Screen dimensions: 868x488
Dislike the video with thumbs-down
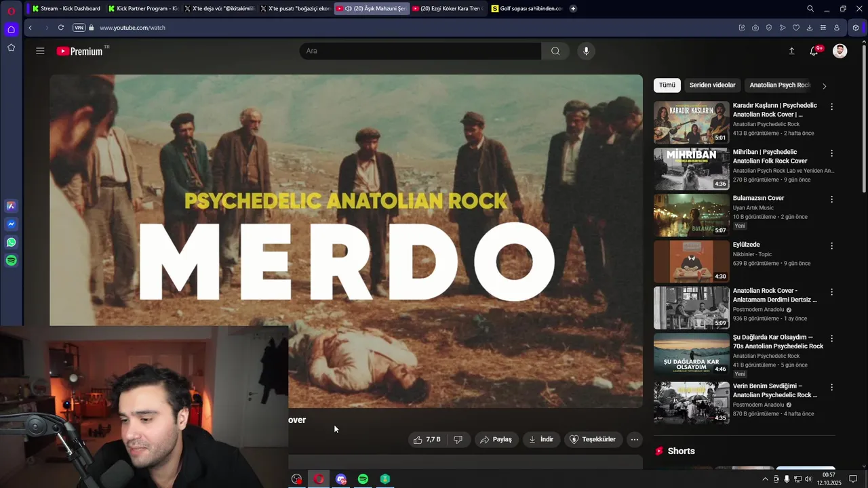click(458, 439)
